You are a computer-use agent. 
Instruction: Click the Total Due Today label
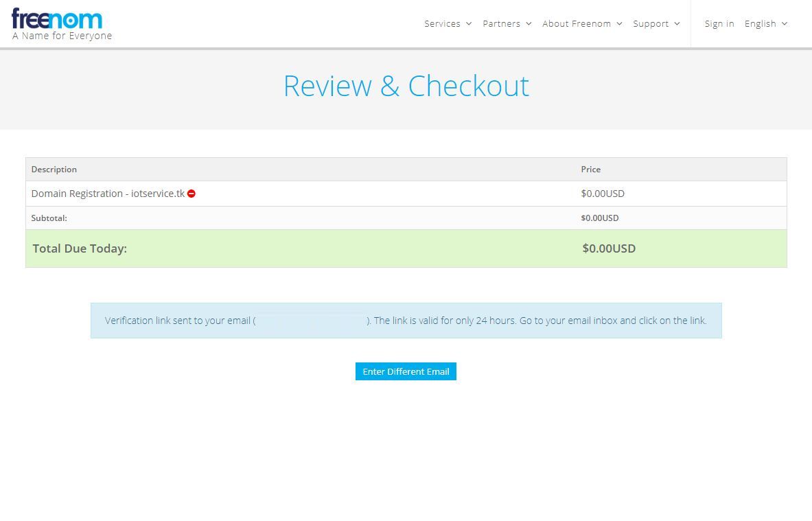point(80,248)
